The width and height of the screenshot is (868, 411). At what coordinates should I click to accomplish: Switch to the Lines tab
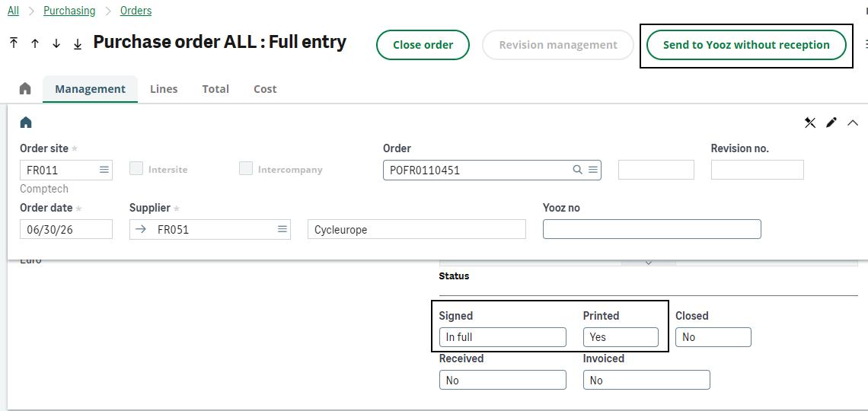pyautogui.click(x=164, y=89)
